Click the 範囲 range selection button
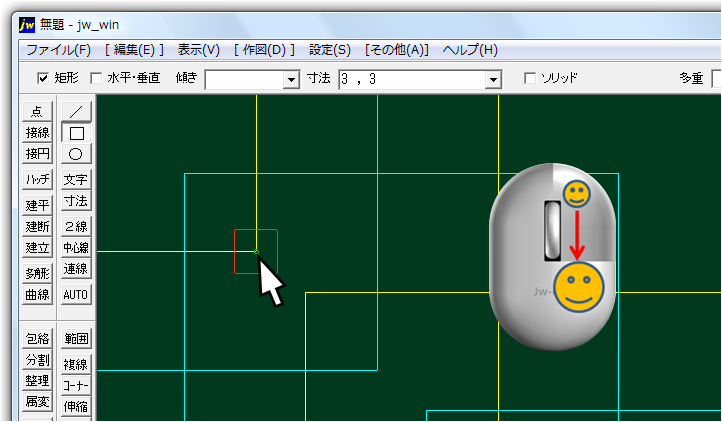Screen dimensions: 722x422 click(76, 338)
